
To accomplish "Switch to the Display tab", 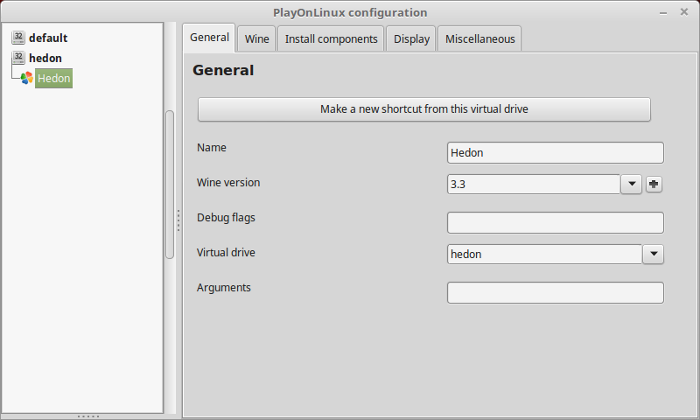I will pyautogui.click(x=411, y=39).
